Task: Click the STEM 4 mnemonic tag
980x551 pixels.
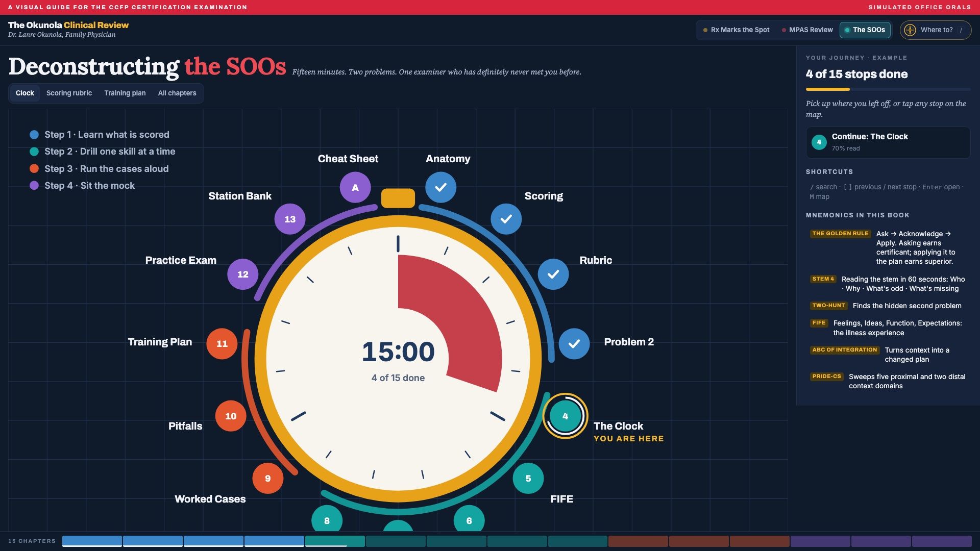Action: pos(823,279)
